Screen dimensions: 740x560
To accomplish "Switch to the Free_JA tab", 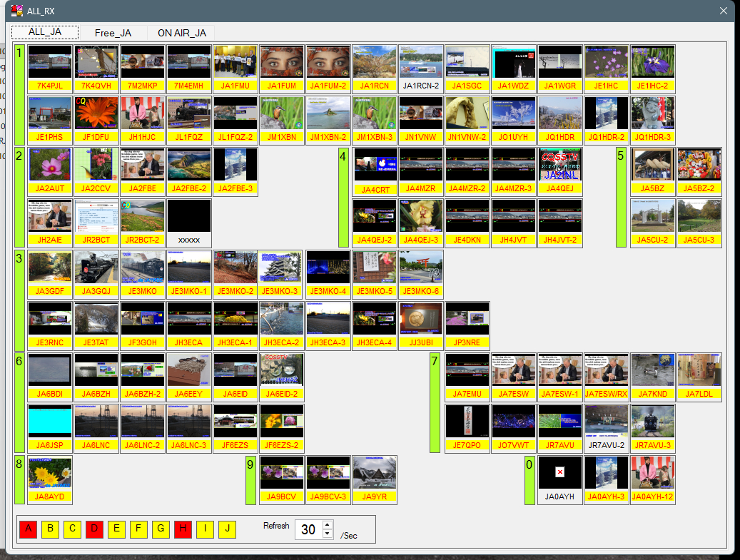I will 113,33.
